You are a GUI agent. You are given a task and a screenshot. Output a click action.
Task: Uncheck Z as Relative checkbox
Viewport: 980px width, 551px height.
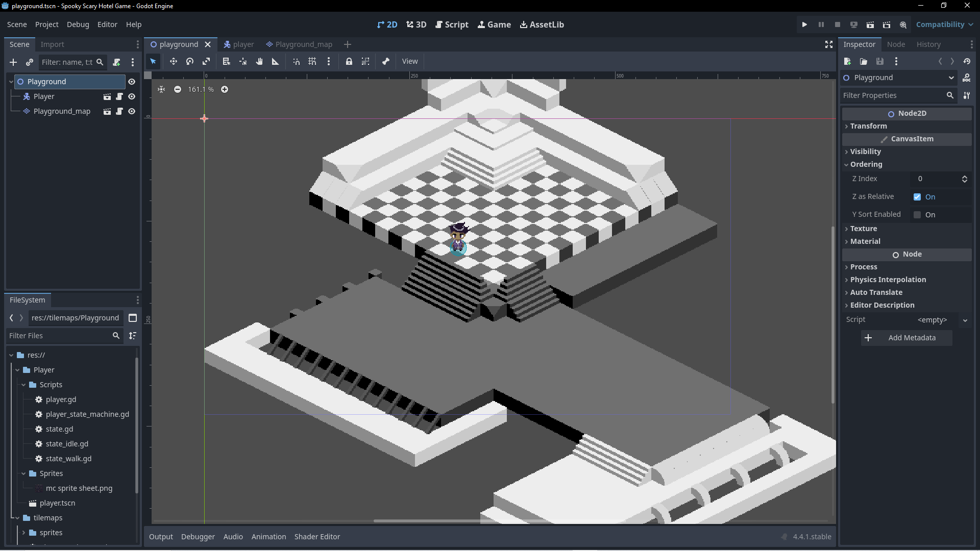click(x=917, y=197)
